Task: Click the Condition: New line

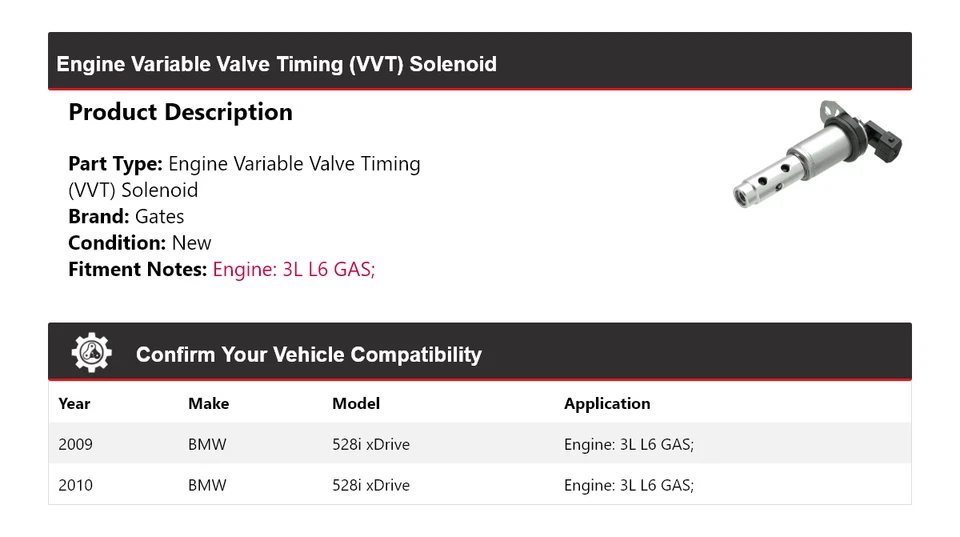Action: [x=140, y=243]
